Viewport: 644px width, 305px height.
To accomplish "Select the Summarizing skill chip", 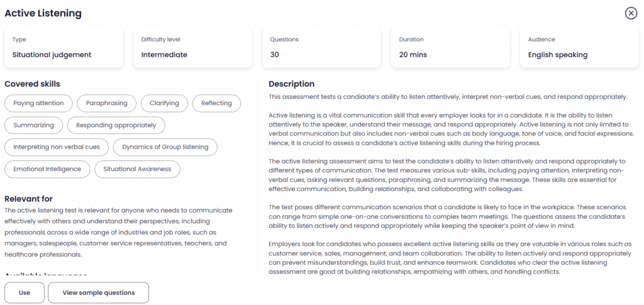I will click(34, 125).
